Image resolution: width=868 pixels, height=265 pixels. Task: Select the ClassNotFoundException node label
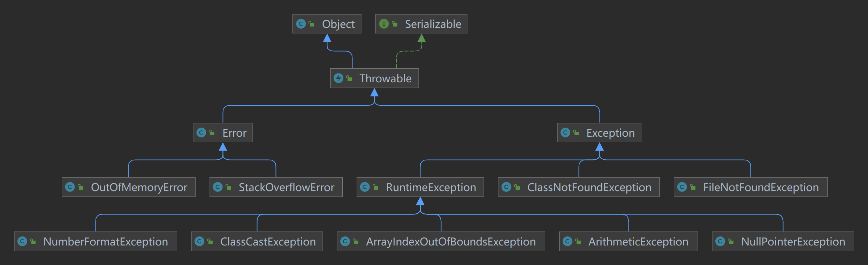[x=589, y=187]
